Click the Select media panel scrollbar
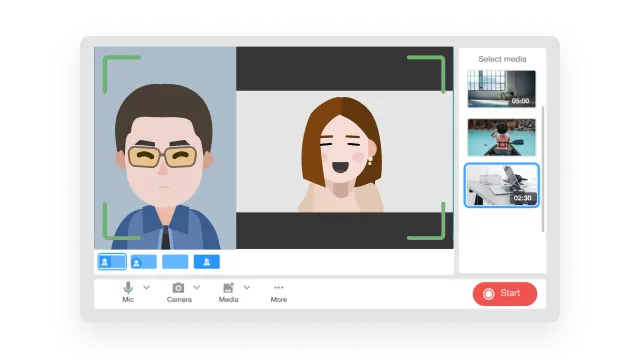This screenshot has height=360, width=640. (543, 169)
